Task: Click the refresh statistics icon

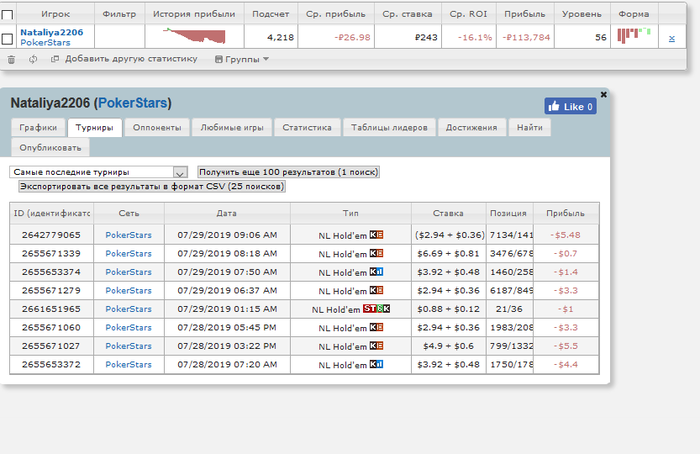Action: (33, 59)
